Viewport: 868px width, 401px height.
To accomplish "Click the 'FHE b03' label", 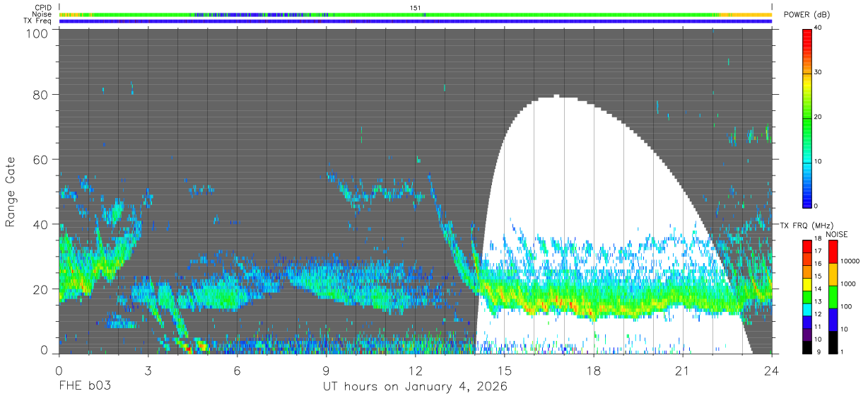I will point(85,387).
